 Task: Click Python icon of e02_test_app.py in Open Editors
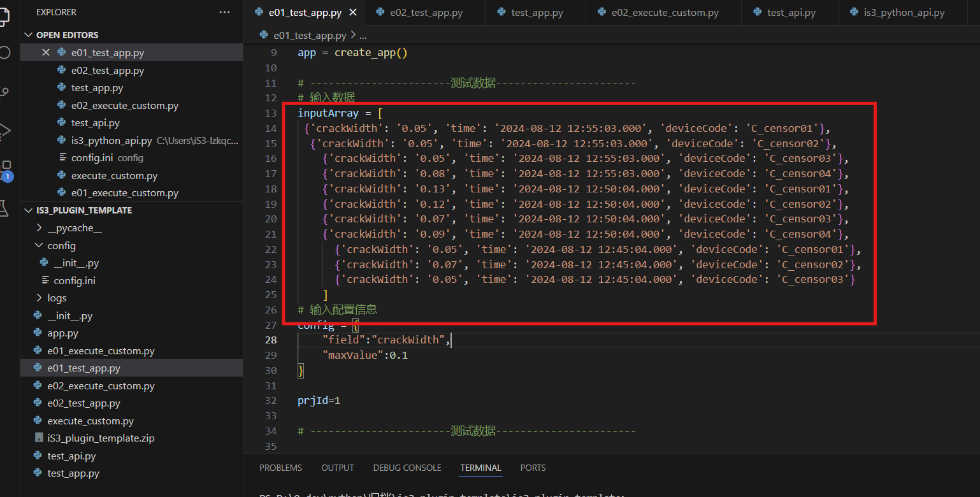pos(61,70)
